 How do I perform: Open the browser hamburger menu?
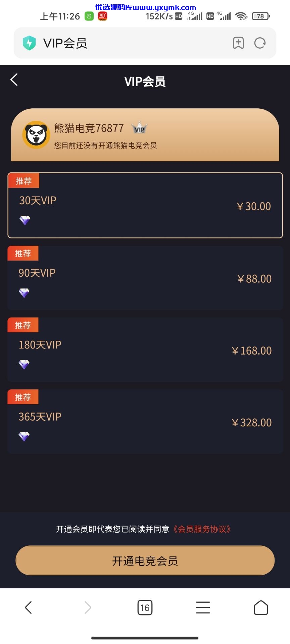coord(203,607)
